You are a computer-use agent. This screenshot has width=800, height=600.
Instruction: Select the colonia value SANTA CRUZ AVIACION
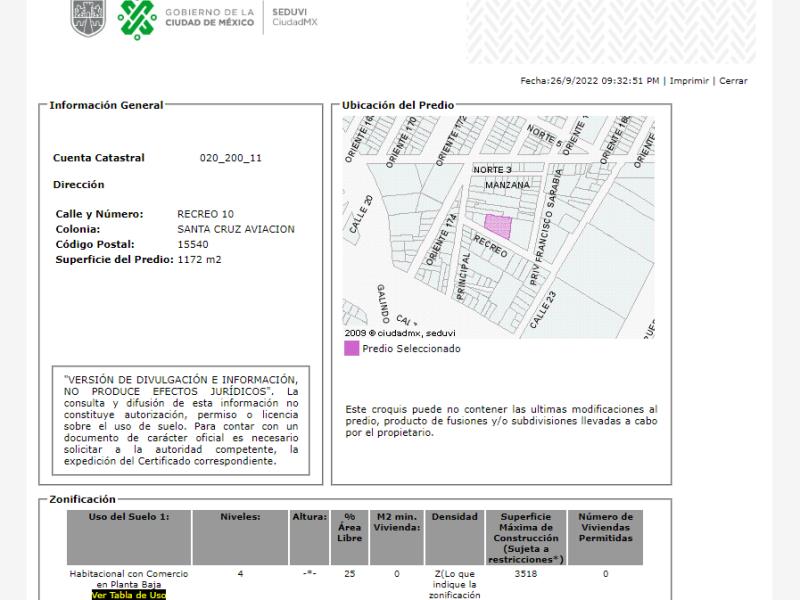236,229
